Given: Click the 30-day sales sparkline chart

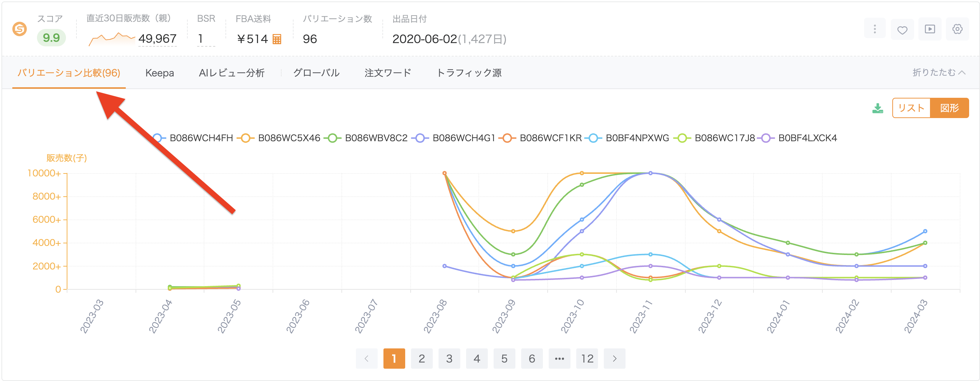Looking at the screenshot, I should (x=112, y=39).
